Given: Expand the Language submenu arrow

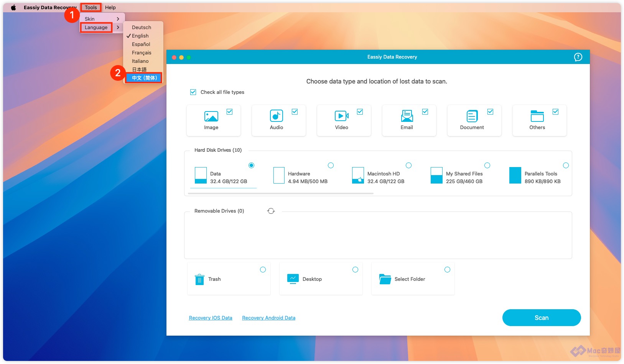Looking at the screenshot, I should [x=118, y=28].
